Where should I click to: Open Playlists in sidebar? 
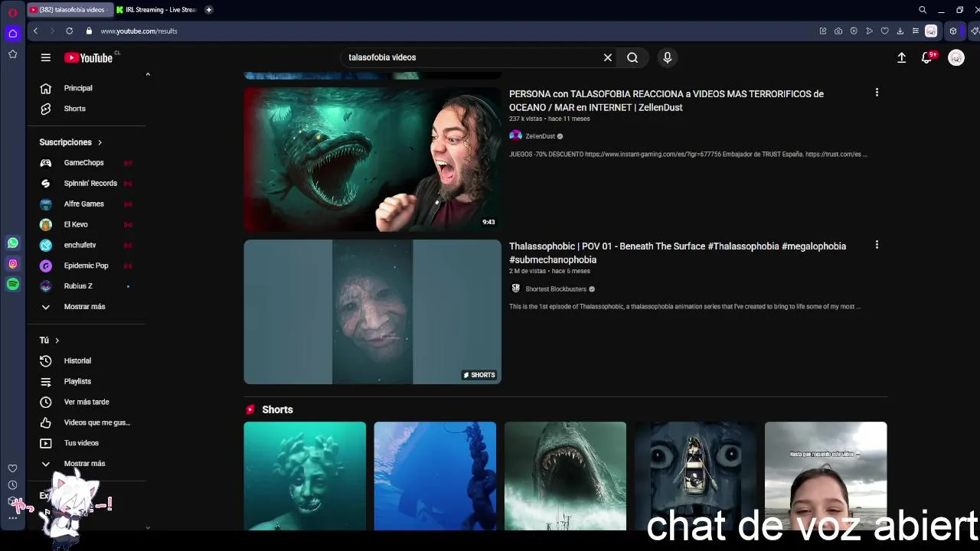(77, 382)
